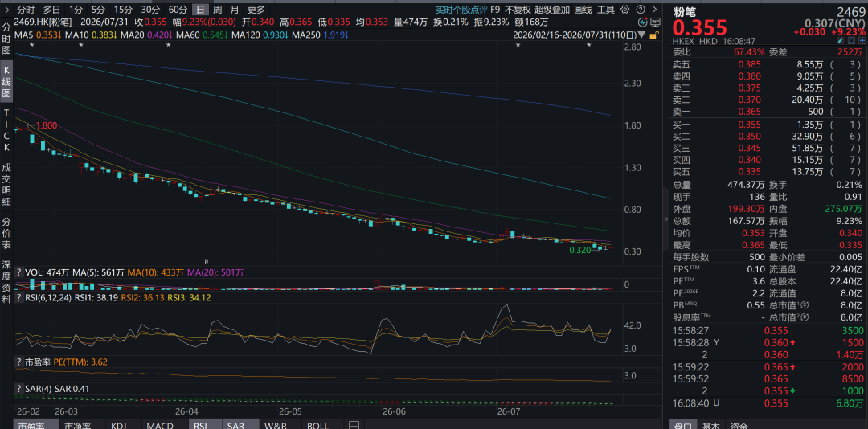Toggle the MACD indicator button
Screen dimensions: 868x429
click(160, 425)
